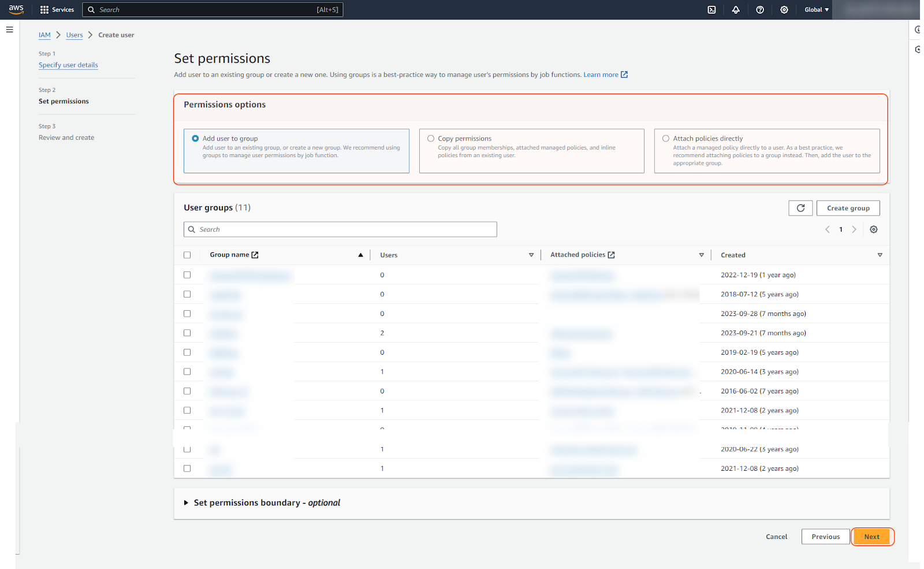Check the select-all groups header checkbox
This screenshot has width=924, height=569.
click(x=187, y=255)
